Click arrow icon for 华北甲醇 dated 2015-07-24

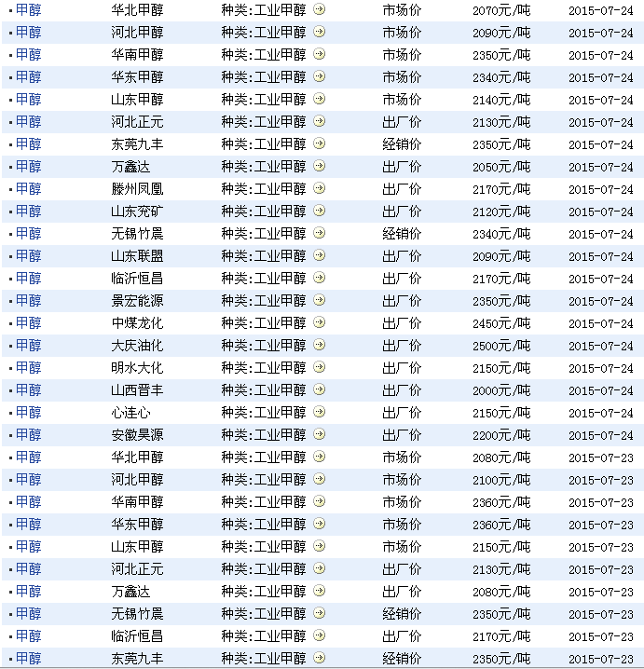[x=320, y=9]
